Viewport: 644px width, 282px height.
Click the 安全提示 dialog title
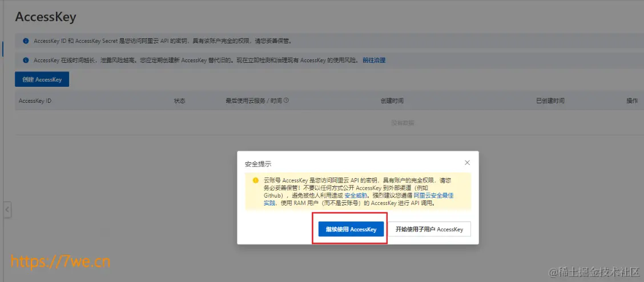pyautogui.click(x=258, y=164)
